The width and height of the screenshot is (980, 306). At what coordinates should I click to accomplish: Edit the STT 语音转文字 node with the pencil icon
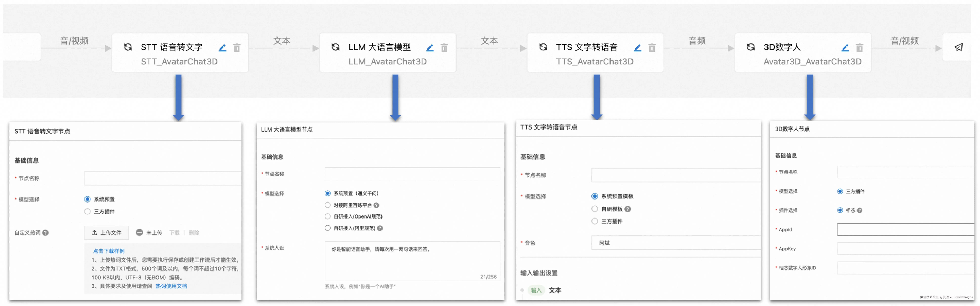pyautogui.click(x=223, y=48)
